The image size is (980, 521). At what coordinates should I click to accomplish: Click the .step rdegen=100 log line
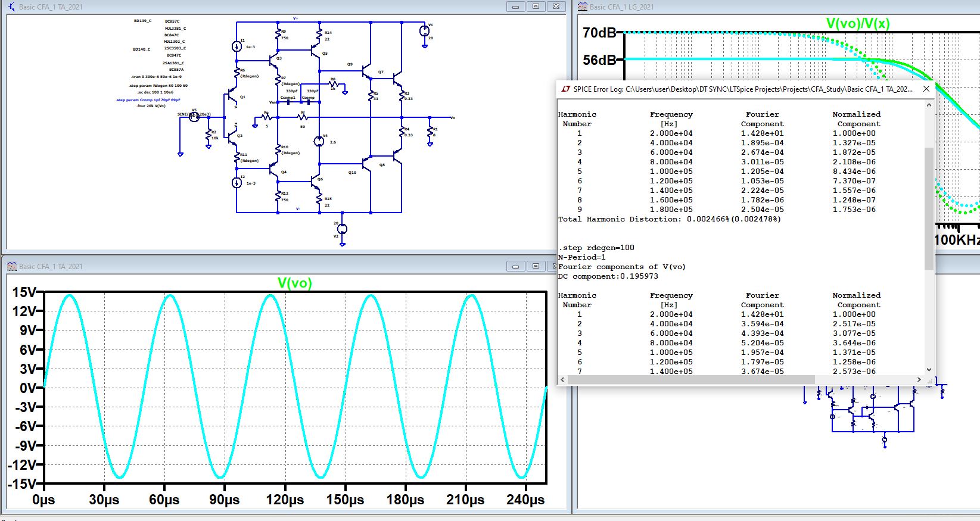click(596, 248)
